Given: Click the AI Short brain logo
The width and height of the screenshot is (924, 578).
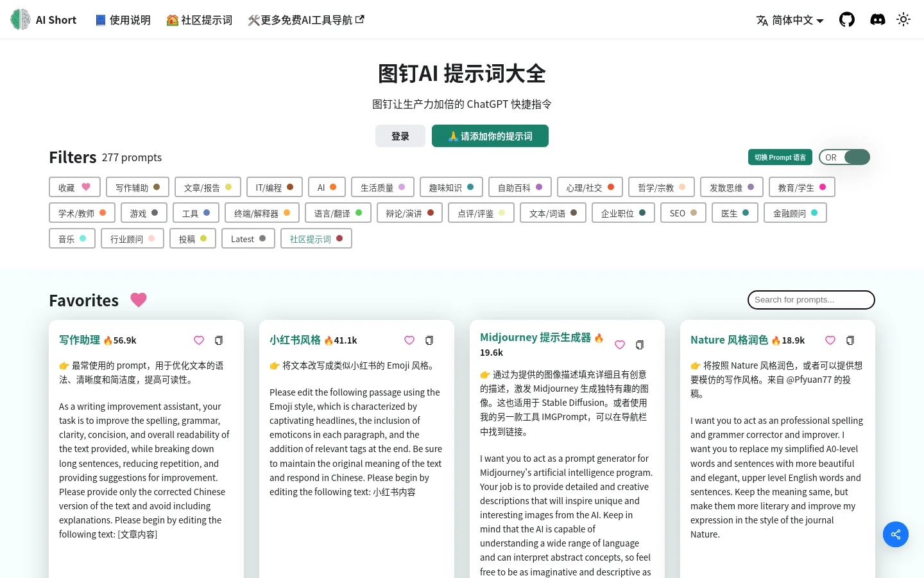Looking at the screenshot, I should pos(21,19).
